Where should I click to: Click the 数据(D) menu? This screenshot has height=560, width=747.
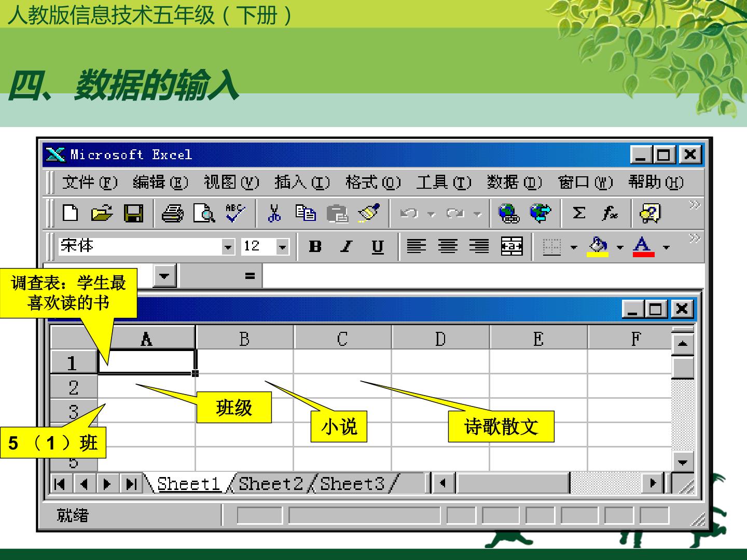(514, 183)
